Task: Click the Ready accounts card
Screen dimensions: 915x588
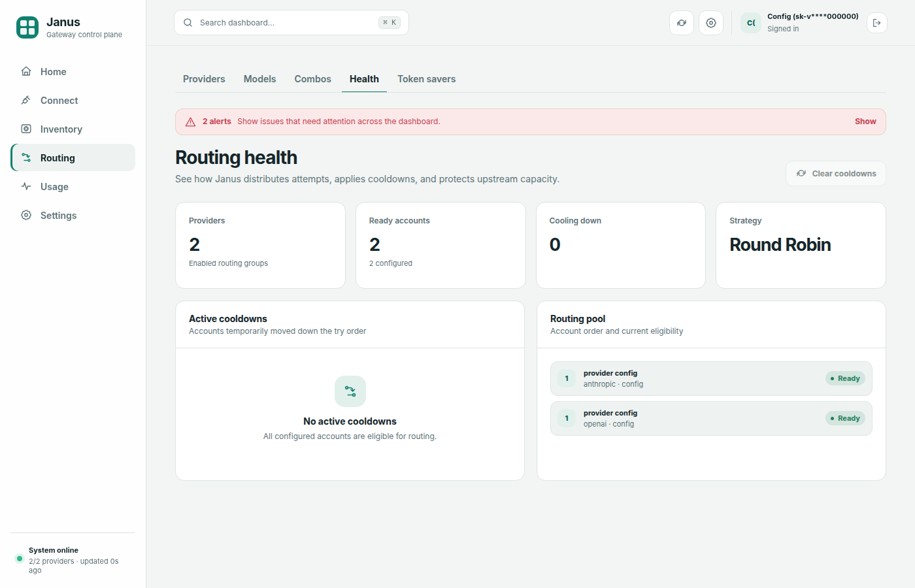Action: (441, 245)
